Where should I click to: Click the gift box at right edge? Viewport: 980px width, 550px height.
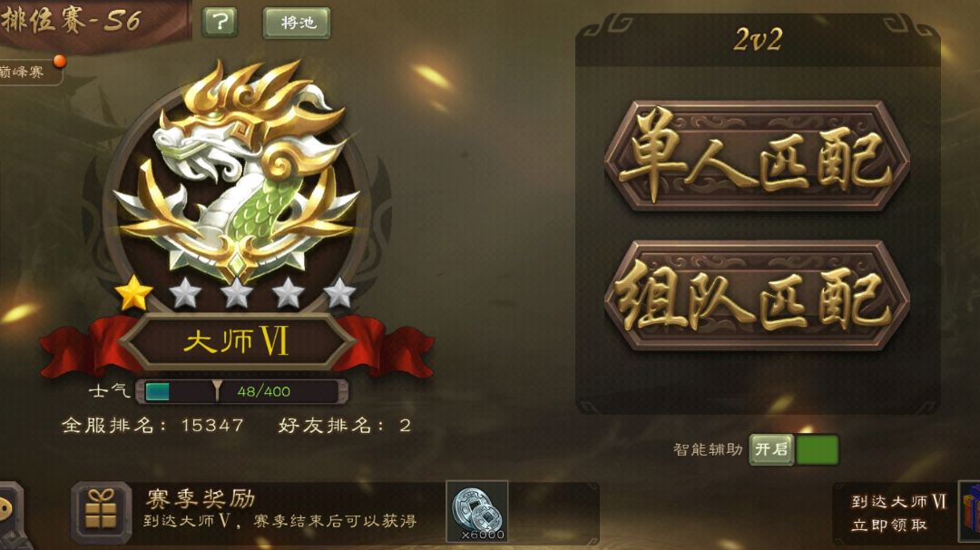tap(970, 513)
